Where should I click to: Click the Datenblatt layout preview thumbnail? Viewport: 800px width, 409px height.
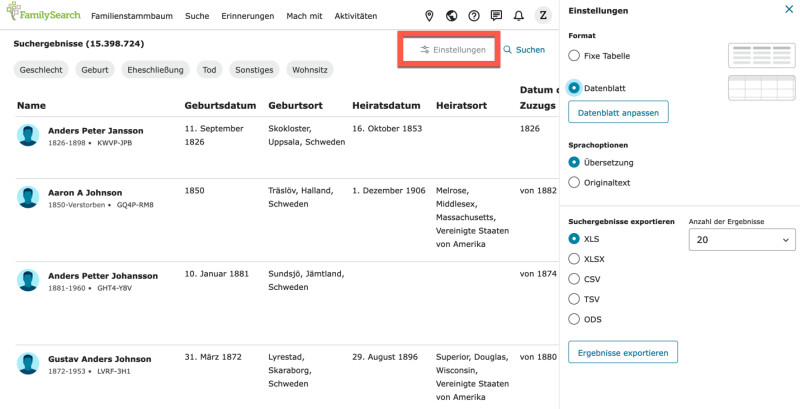(x=762, y=88)
